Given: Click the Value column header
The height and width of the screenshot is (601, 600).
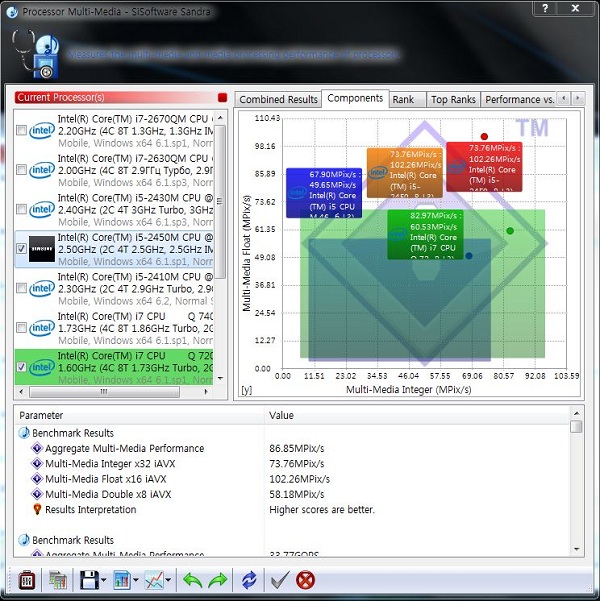Looking at the screenshot, I should click(417, 415).
